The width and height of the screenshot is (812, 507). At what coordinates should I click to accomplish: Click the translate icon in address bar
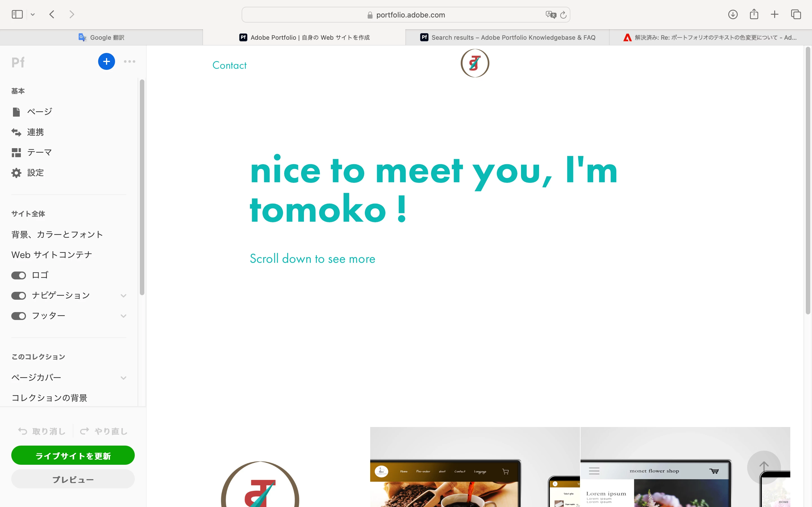point(550,15)
